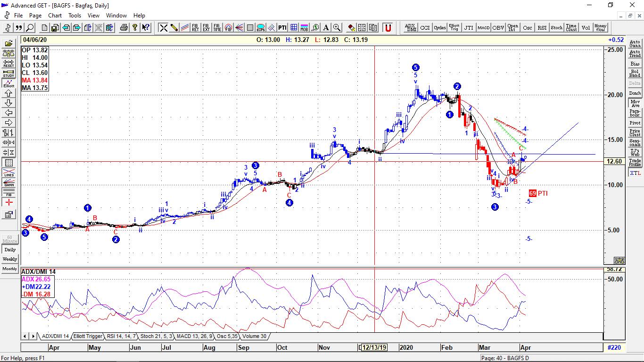Screen dimensions: 644x362
Task: Click the print icon in toolbar
Action: point(124,28)
